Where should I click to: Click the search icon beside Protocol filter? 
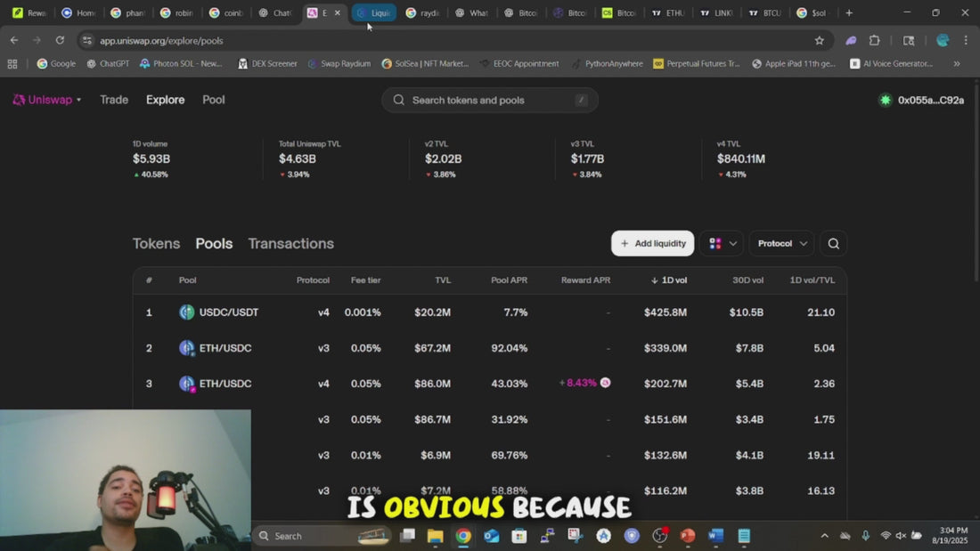coord(833,244)
